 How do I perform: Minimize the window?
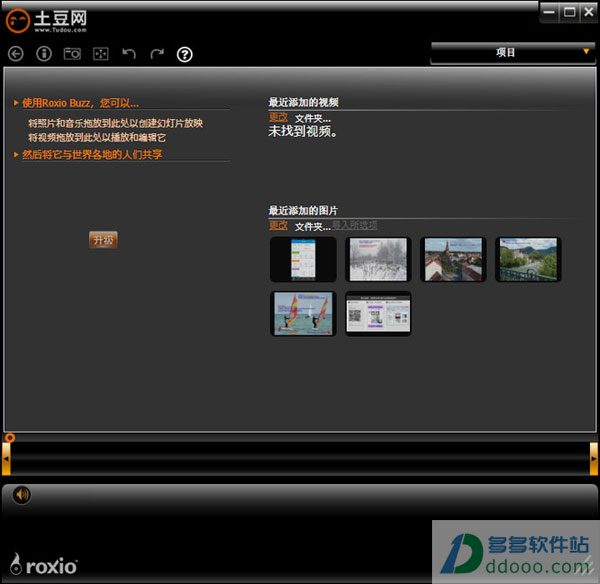click(x=549, y=12)
